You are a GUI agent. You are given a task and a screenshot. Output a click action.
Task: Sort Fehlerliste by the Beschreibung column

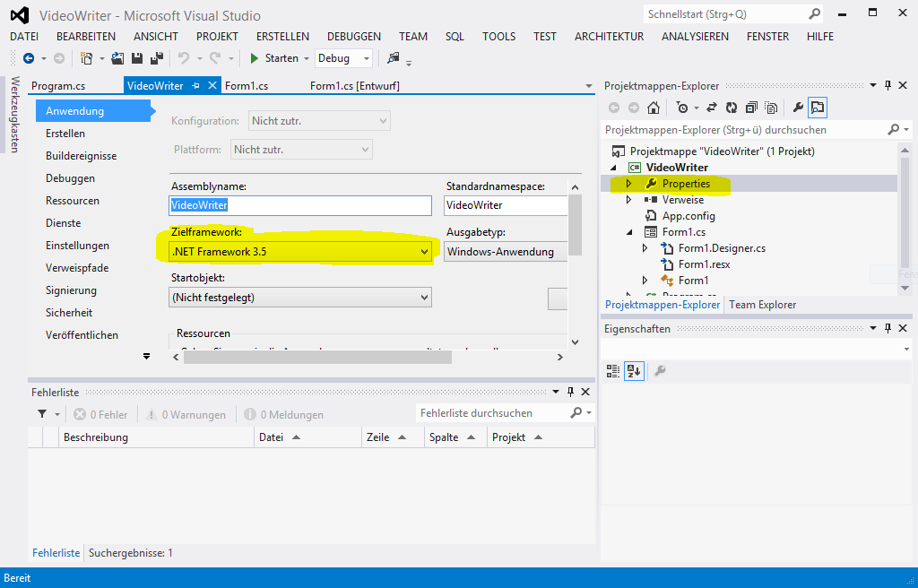(x=156, y=437)
